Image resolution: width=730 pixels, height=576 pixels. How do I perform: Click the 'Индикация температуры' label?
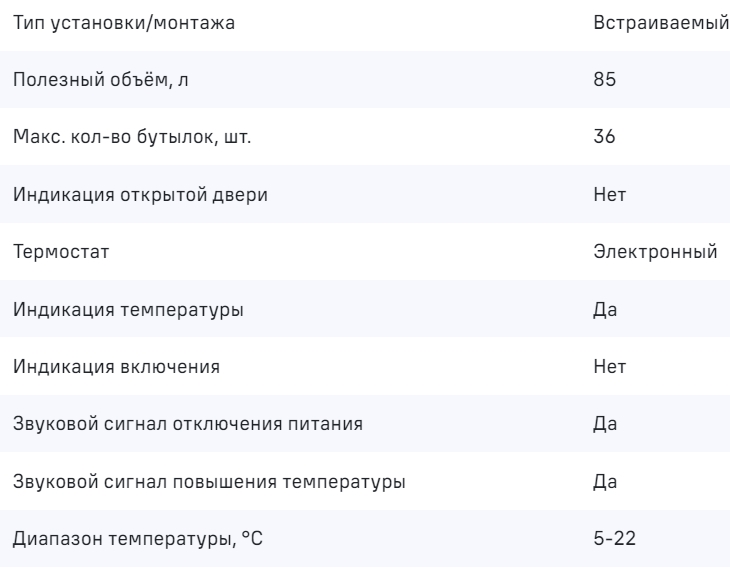(x=128, y=310)
